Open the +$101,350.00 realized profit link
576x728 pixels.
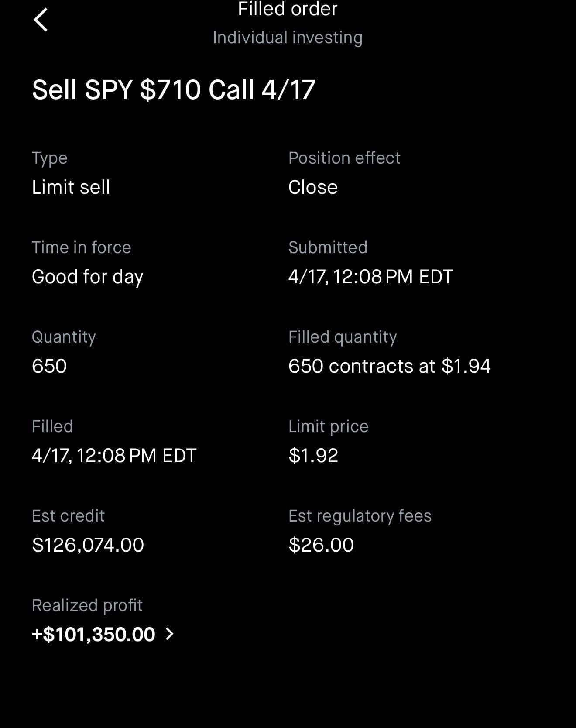click(93, 634)
